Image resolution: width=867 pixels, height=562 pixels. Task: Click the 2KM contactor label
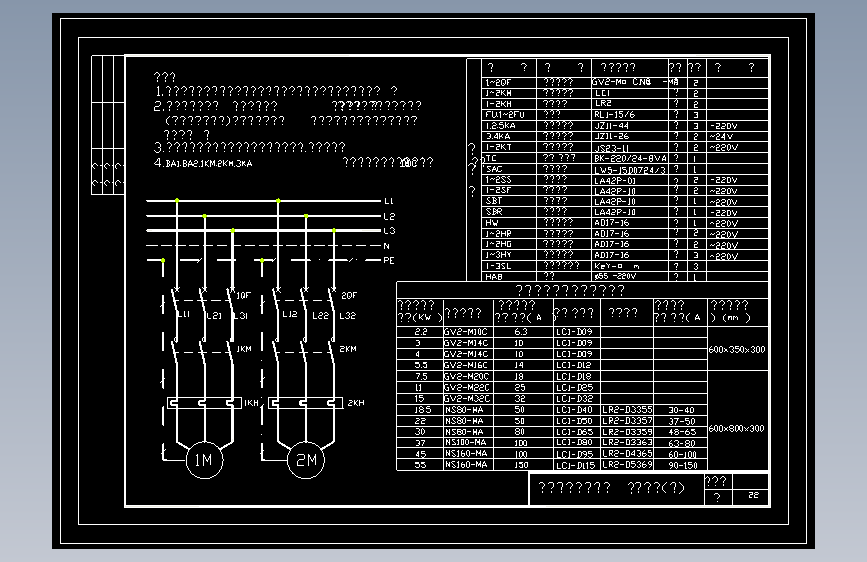[x=348, y=349]
